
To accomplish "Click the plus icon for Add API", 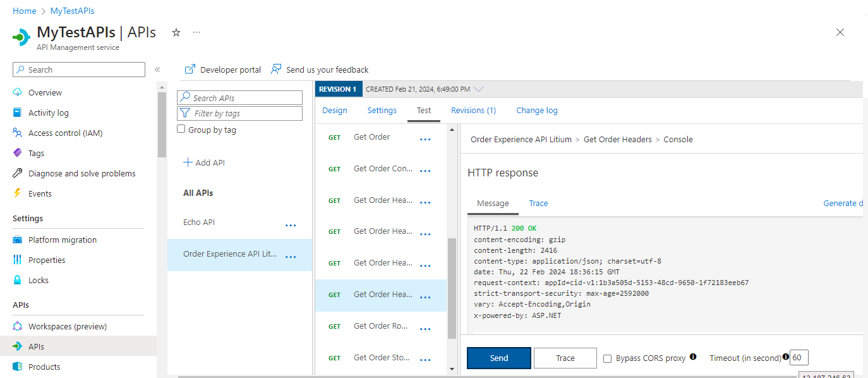I will [x=188, y=162].
